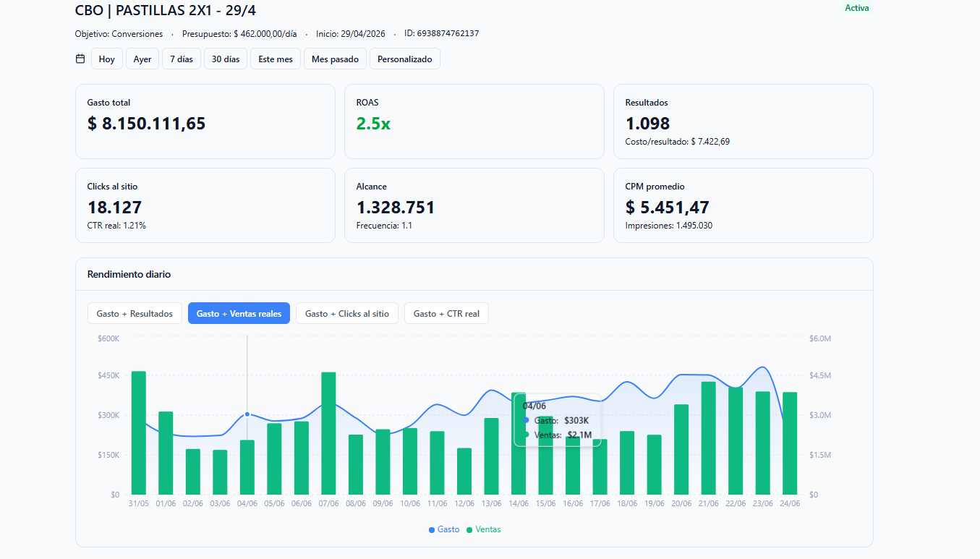This screenshot has width=980, height=559.
Task: Click the green sales bar for 07/06
Action: pyautogui.click(x=328, y=433)
